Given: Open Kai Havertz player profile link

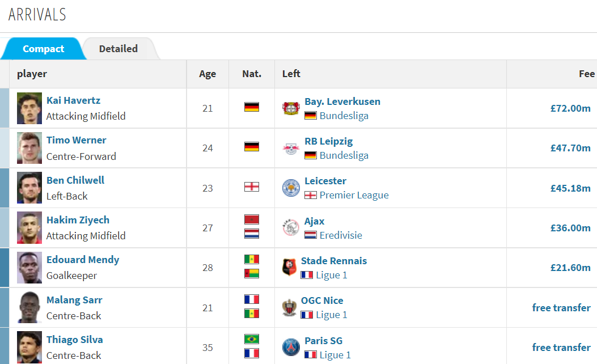Looking at the screenshot, I should [74, 100].
